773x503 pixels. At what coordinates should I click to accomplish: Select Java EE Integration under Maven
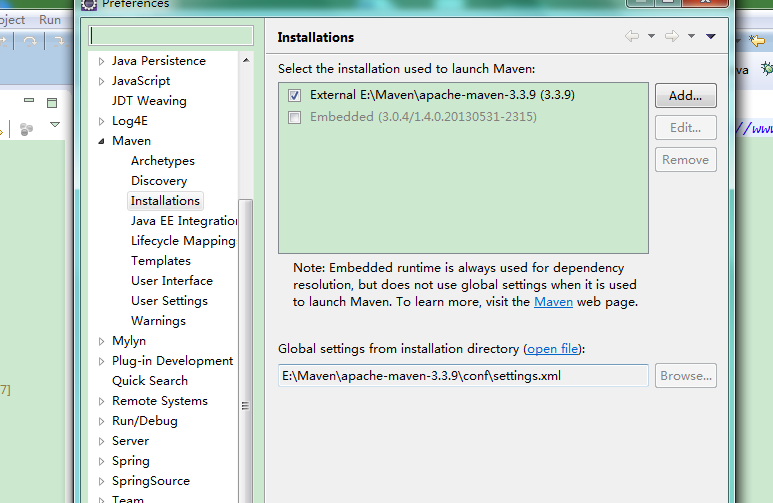tap(184, 221)
